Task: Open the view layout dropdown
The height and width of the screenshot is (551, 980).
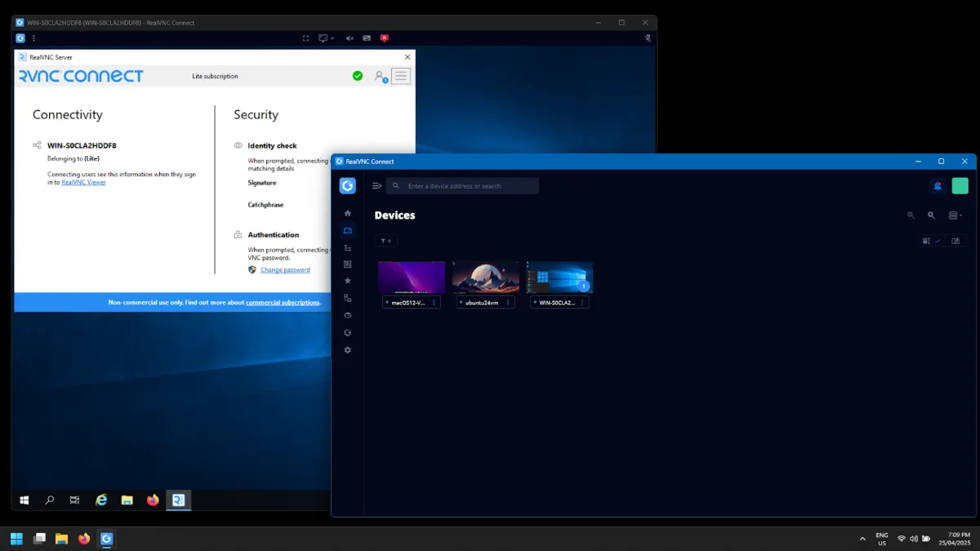Action: pos(955,216)
